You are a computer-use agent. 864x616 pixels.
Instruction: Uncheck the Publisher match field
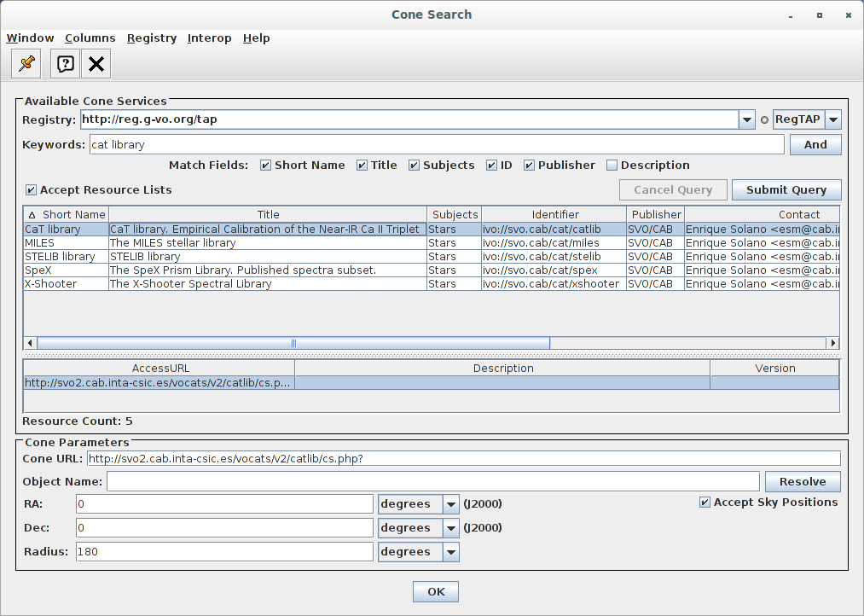point(529,166)
